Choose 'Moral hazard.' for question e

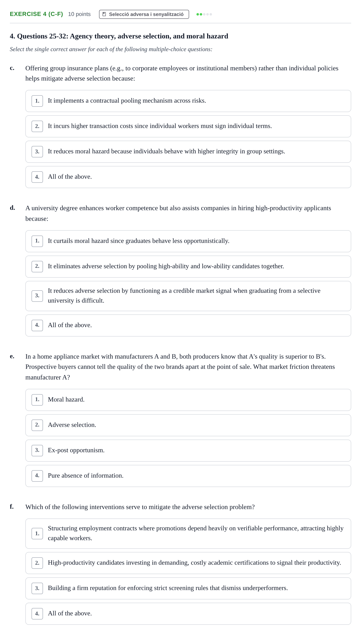tap(188, 400)
